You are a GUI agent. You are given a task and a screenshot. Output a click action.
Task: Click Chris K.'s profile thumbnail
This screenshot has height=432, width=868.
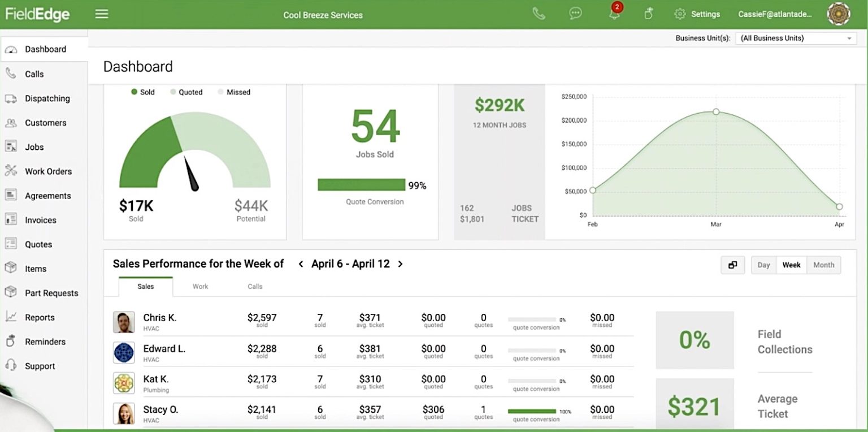point(124,322)
